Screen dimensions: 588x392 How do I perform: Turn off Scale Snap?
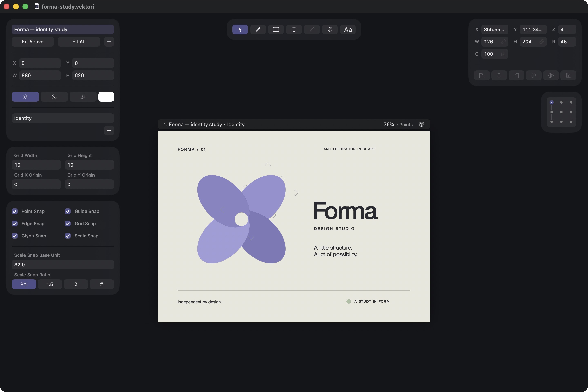[x=68, y=236]
